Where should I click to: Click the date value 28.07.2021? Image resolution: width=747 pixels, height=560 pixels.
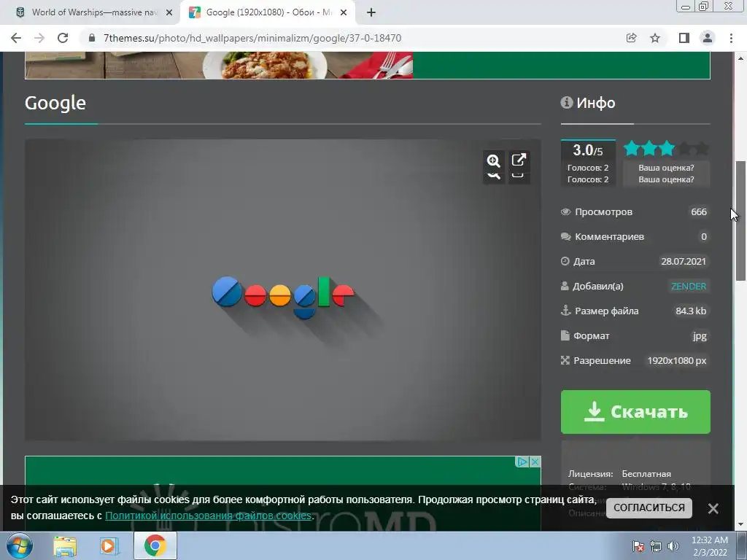pyautogui.click(x=683, y=262)
